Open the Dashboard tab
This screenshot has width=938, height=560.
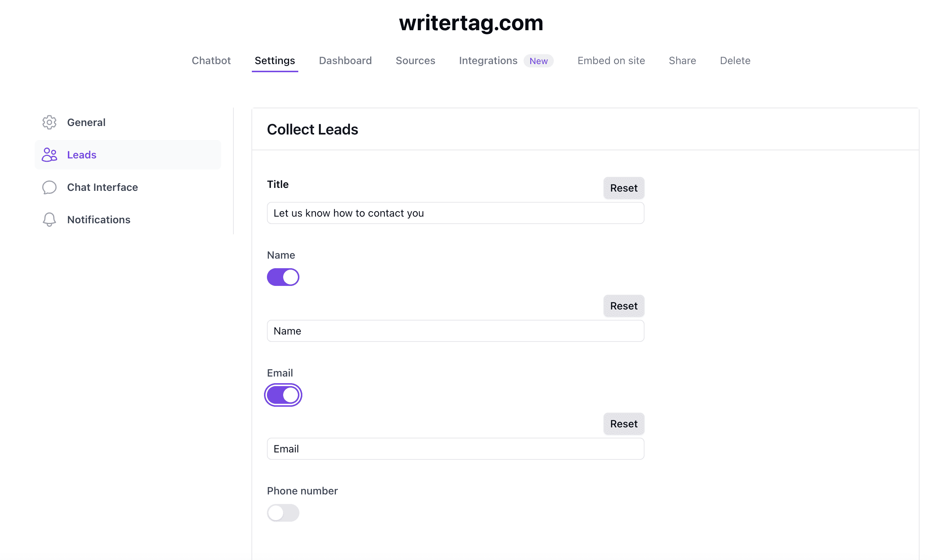345,60
